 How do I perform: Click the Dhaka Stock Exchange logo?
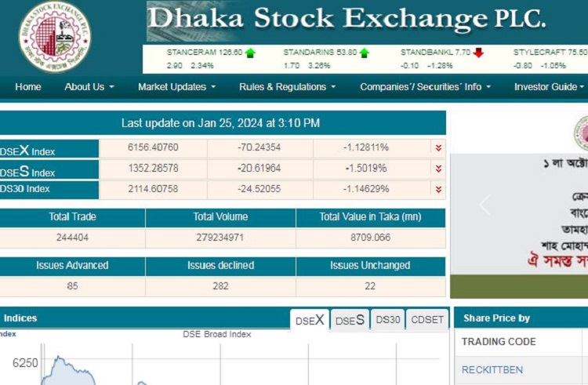coord(54,37)
